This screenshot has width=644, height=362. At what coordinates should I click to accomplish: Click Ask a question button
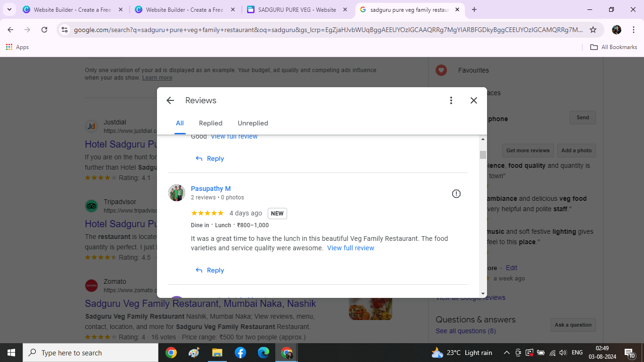[573, 325]
